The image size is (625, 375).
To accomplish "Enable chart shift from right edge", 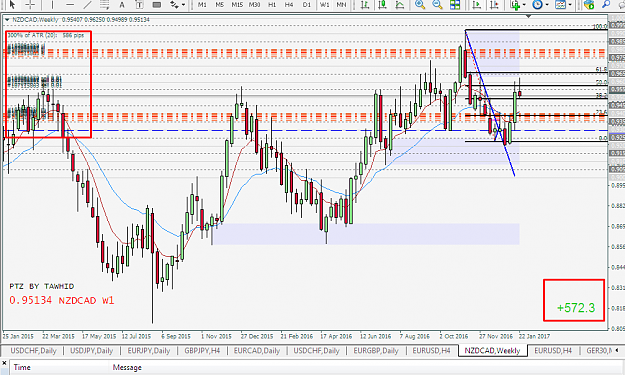I will click(494, 4).
